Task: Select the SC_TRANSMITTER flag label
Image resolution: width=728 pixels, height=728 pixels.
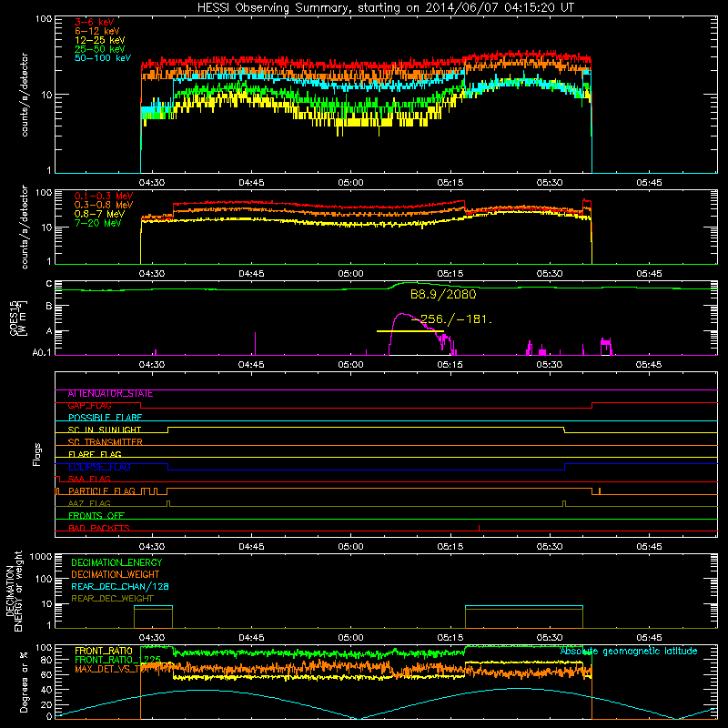Action: point(105,442)
